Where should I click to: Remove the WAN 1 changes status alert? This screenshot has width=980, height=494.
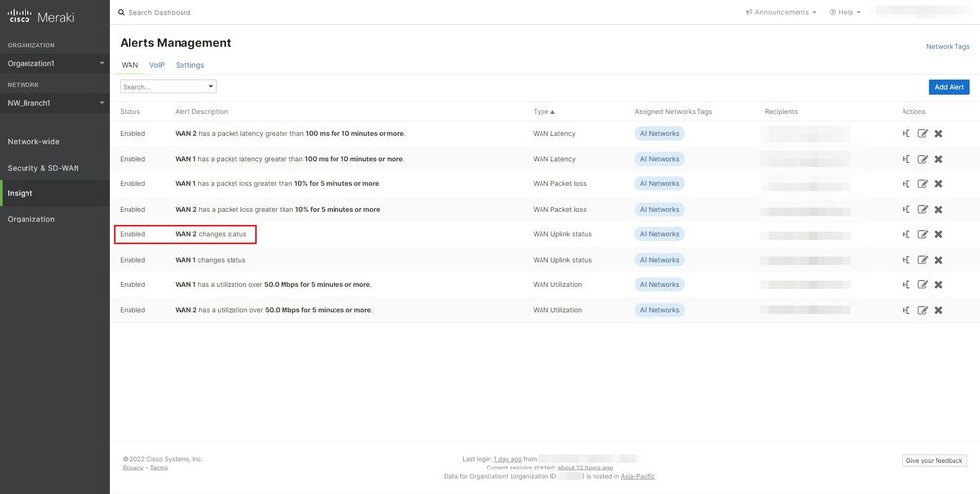coord(938,260)
